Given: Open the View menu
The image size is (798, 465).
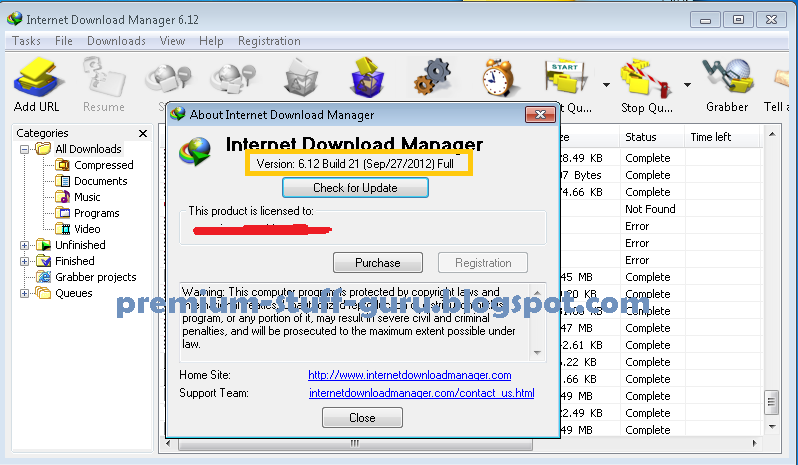Looking at the screenshot, I should [172, 41].
